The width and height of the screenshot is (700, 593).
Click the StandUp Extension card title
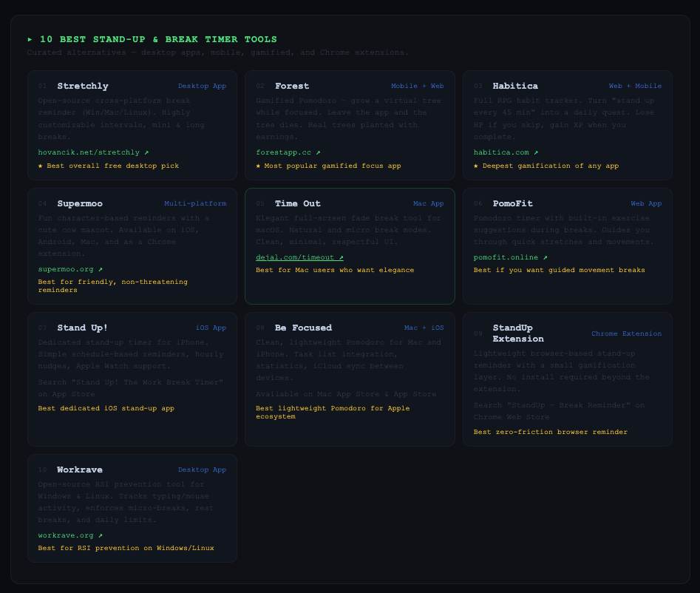point(518,333)
